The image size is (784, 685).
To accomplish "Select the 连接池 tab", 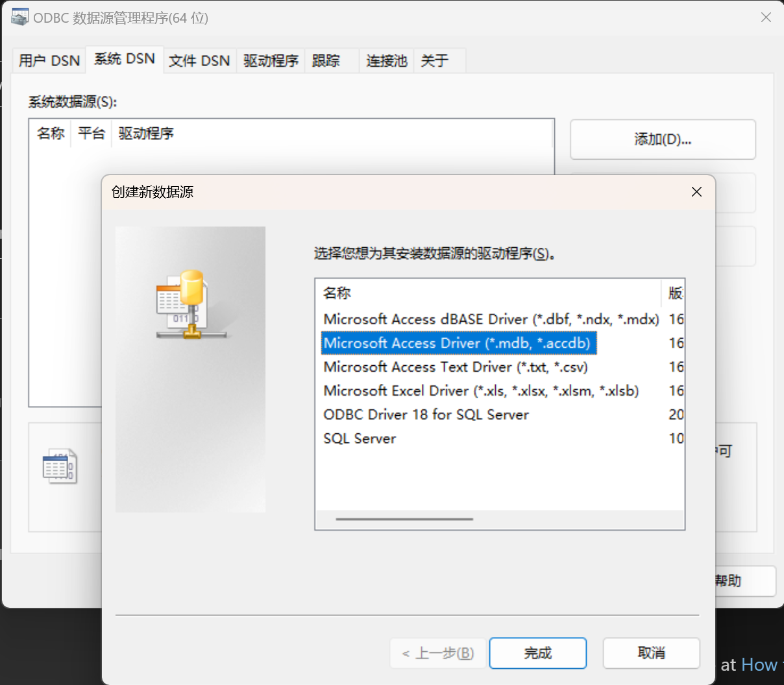I will pos(387,60).
